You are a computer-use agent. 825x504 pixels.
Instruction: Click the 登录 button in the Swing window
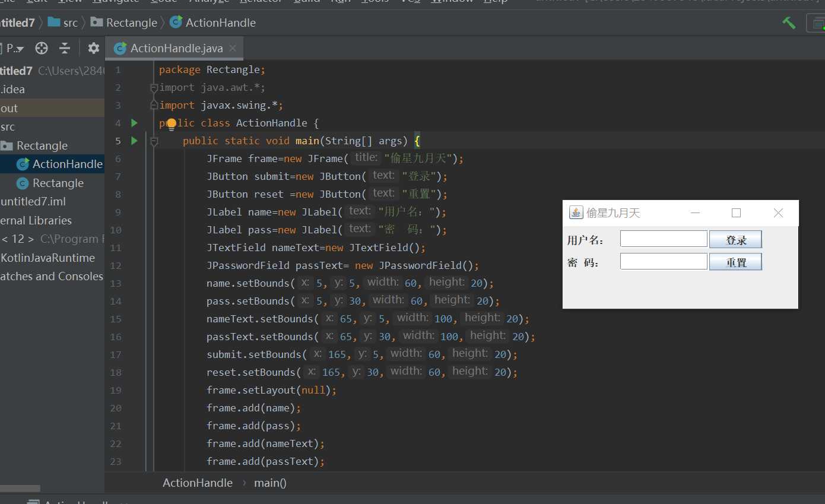click(735, 239)
